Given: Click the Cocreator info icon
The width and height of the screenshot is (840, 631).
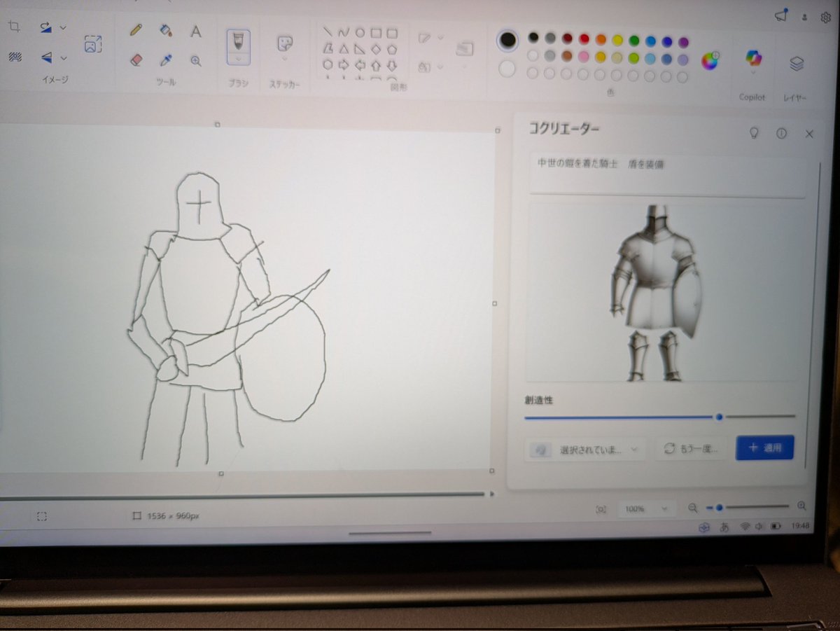Looking at the screenshot, I should [x=781, y=133].
